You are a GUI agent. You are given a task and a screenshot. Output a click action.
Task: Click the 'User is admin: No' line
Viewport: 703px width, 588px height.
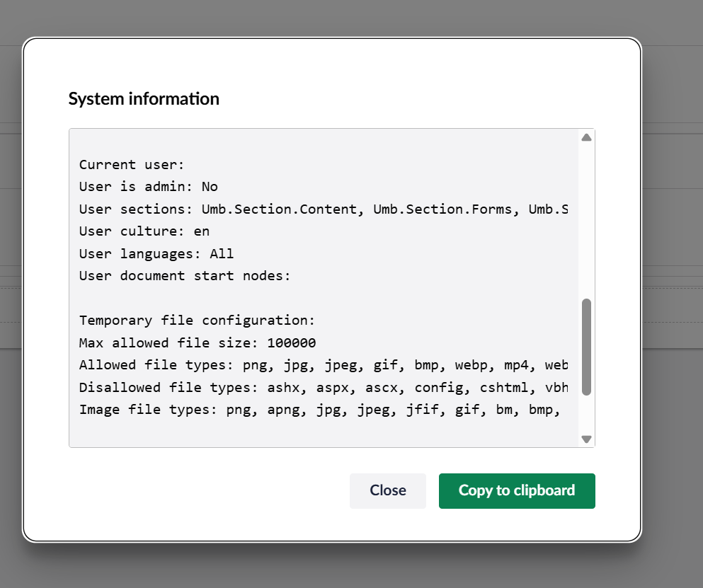click(x=149, y=187)
